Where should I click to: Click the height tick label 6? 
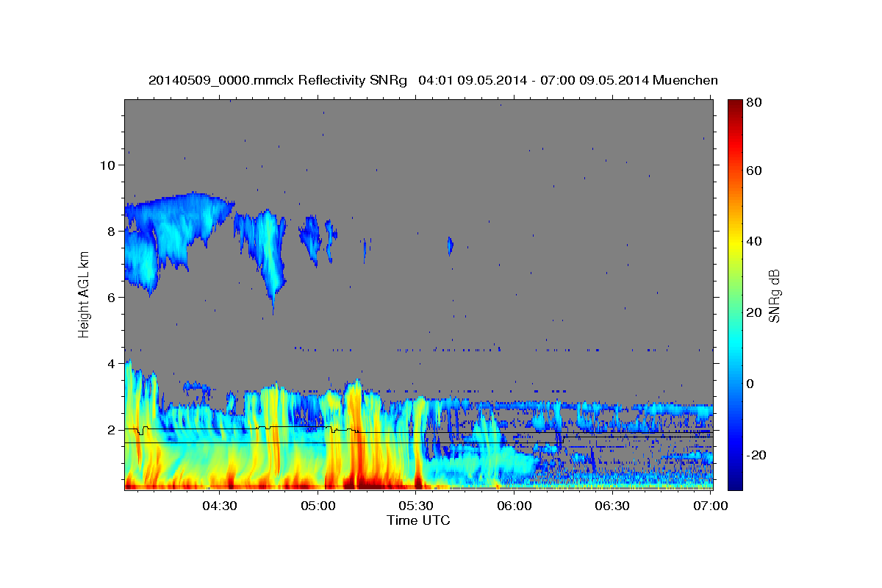(x=110, y=298)
